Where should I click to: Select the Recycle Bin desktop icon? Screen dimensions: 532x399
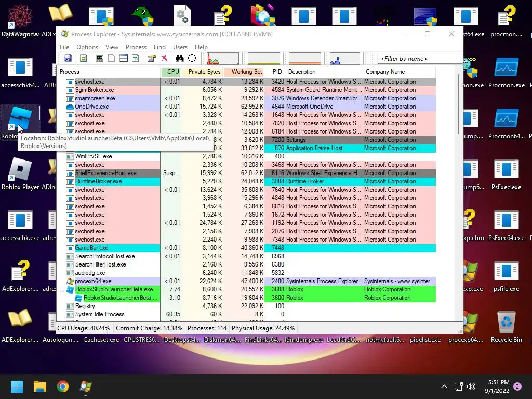[x=506, y=326]
